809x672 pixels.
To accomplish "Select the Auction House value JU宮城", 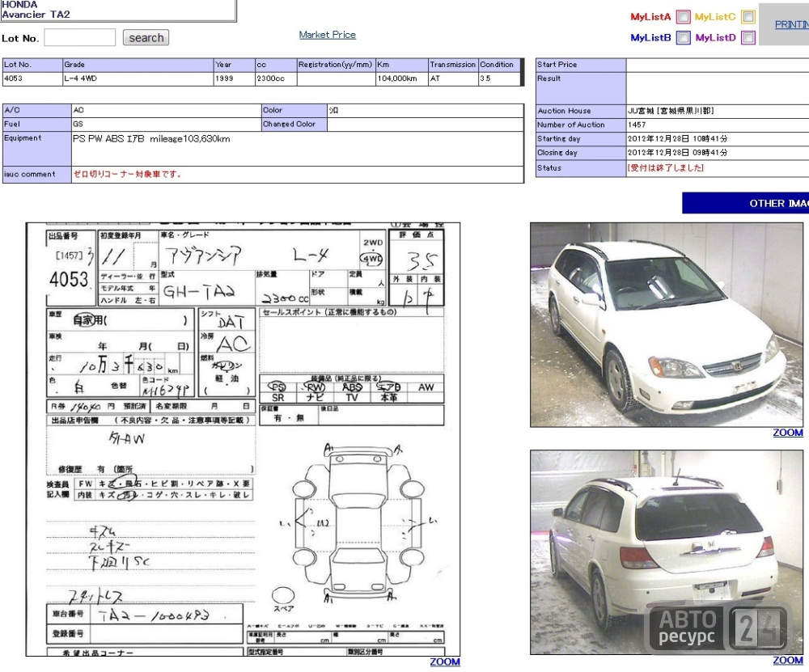I will (x=671, y=111).
